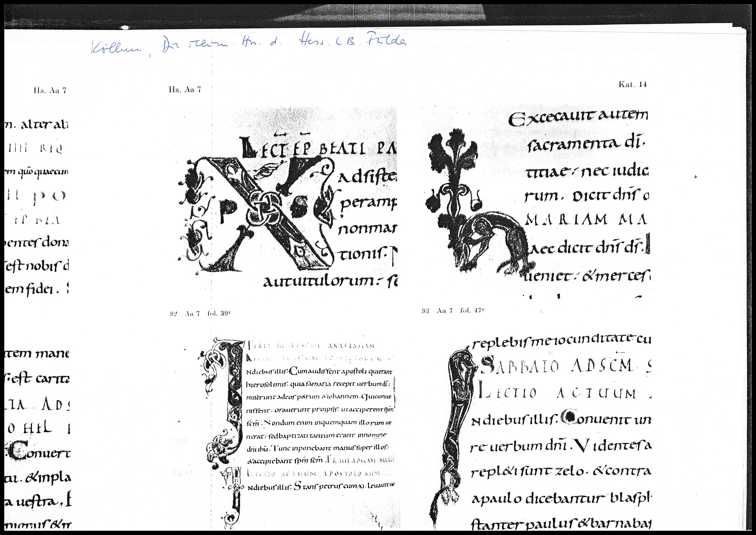Select the line "dni ihu. Tunc inponebant manus"
The image size is (756, 535).
coord(318,448)
